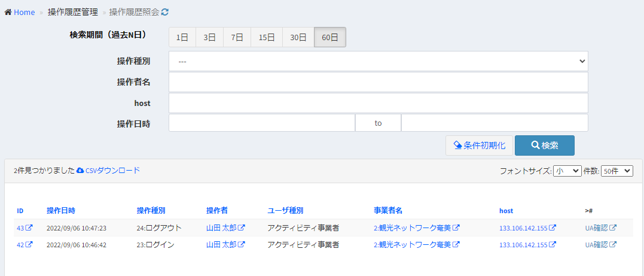Image resolution: width=644 pixels, height=276 pixels.
Task: Click external icon after UA確認 in row 42
Action: click(x=613, y=244)
